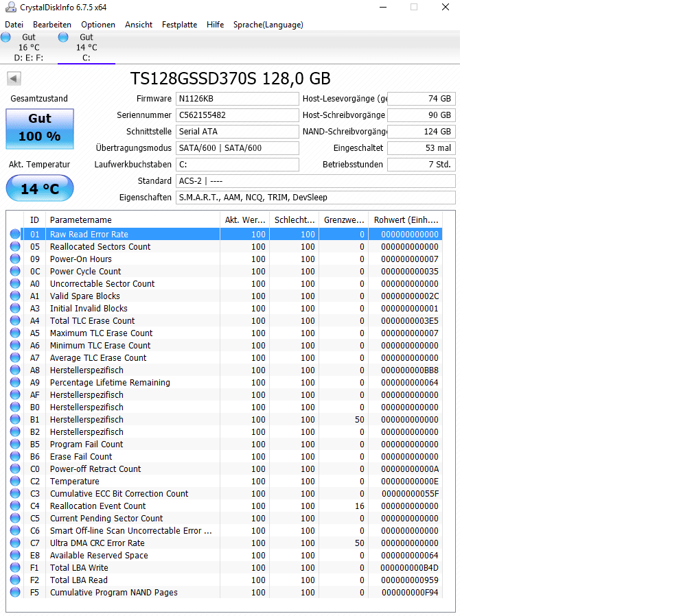Click status orb of Total LBA Write row
This screenshot has height=616, width=692.
click(15, 567)
